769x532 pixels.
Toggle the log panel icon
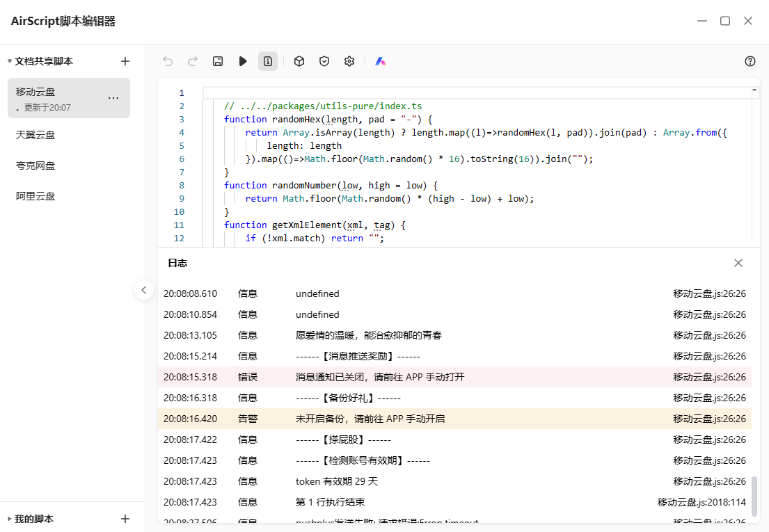tap(268, 61)
